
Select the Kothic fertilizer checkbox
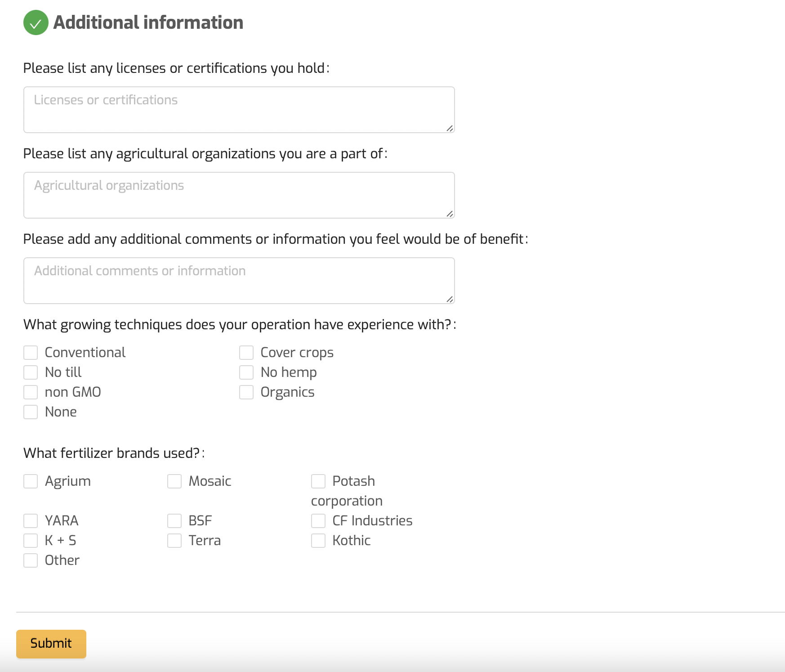(318, 541)
